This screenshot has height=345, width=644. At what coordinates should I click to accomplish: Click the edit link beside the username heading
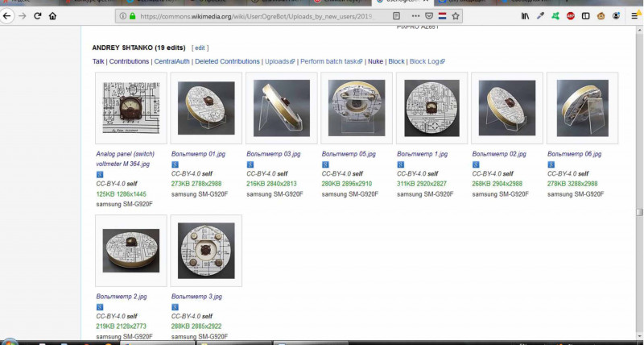(200, 48)
